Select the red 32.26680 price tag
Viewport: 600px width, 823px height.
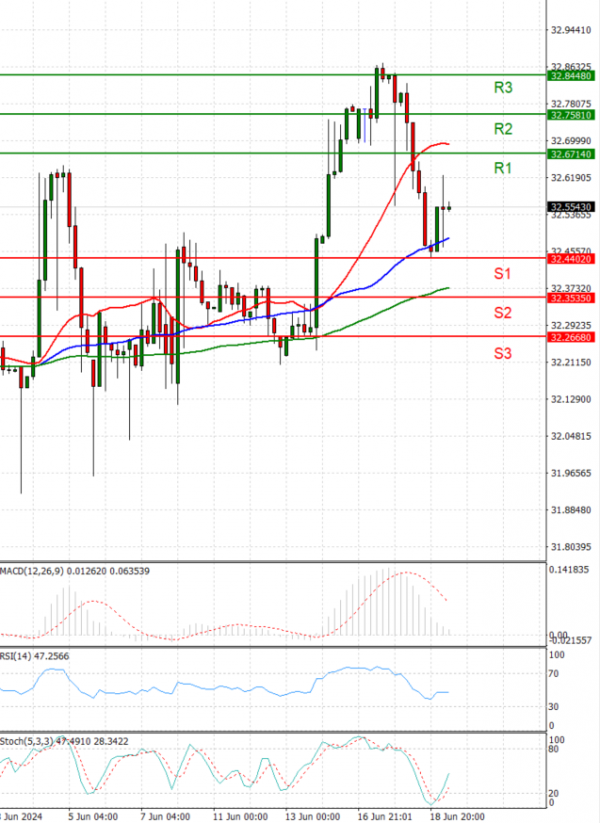click(x=571, y=337)
